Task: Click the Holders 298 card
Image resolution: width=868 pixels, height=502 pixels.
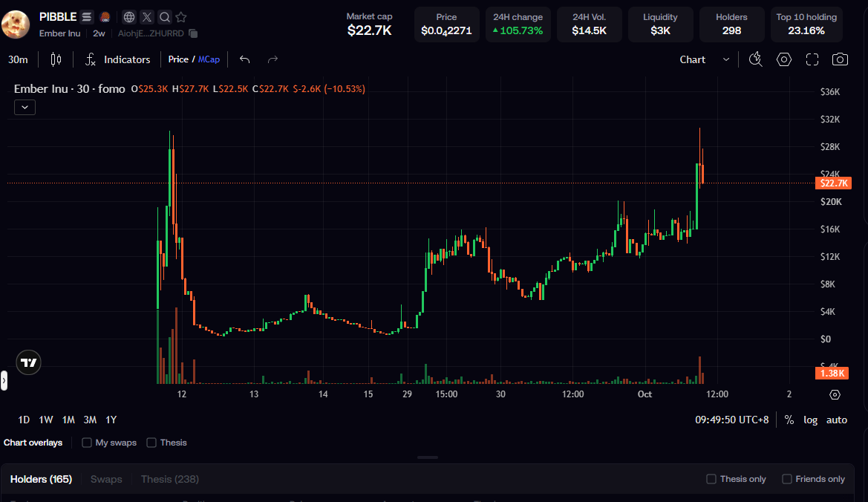Action: click(x=732, y=25)
